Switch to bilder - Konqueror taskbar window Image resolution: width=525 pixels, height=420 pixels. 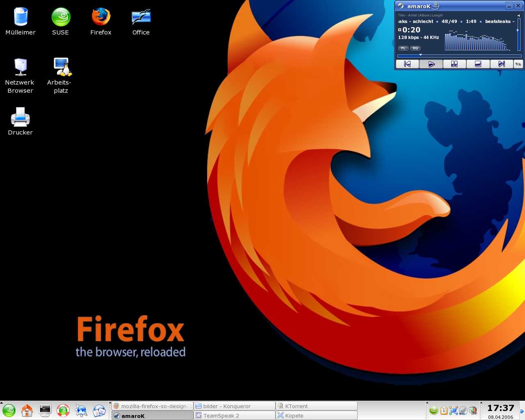pyautogui.click(x=235, y=406)
